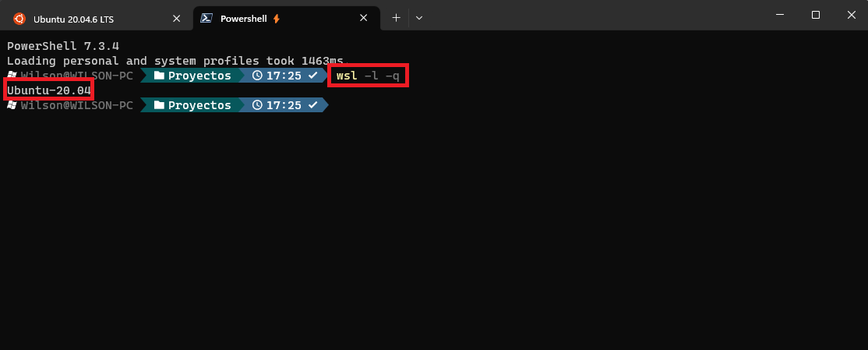Open a new tab with the plus button

pyautogui.click(x=396, y=18)
